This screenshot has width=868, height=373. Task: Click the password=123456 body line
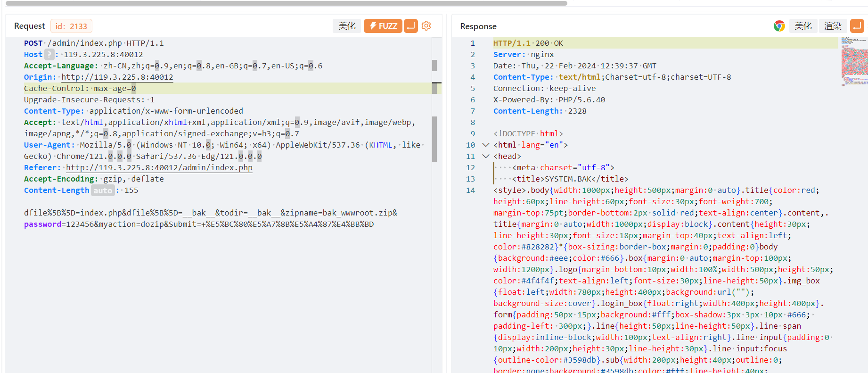[199, 224]
